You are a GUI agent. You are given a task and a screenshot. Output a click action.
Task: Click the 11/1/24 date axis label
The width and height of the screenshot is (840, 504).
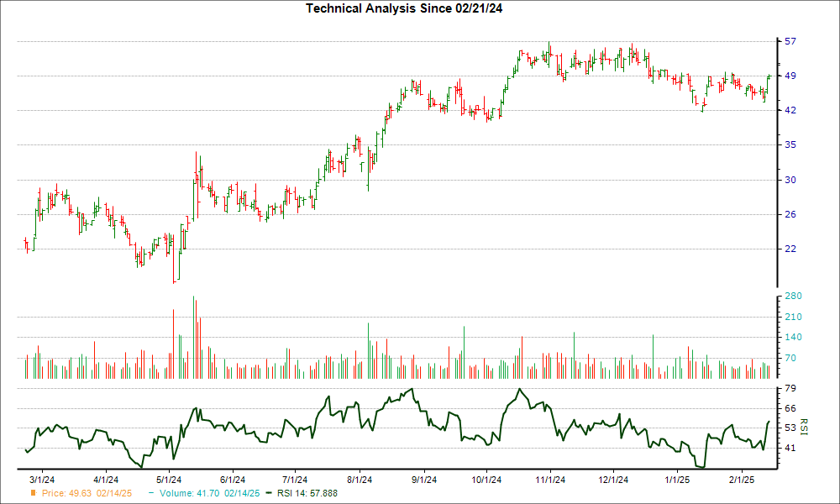point(550,480)
